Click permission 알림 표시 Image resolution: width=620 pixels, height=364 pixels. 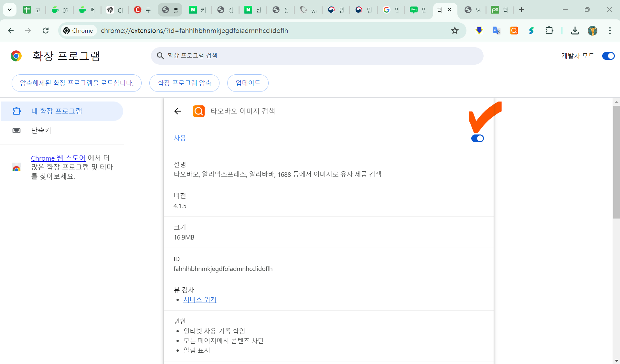tap(197, 350)
